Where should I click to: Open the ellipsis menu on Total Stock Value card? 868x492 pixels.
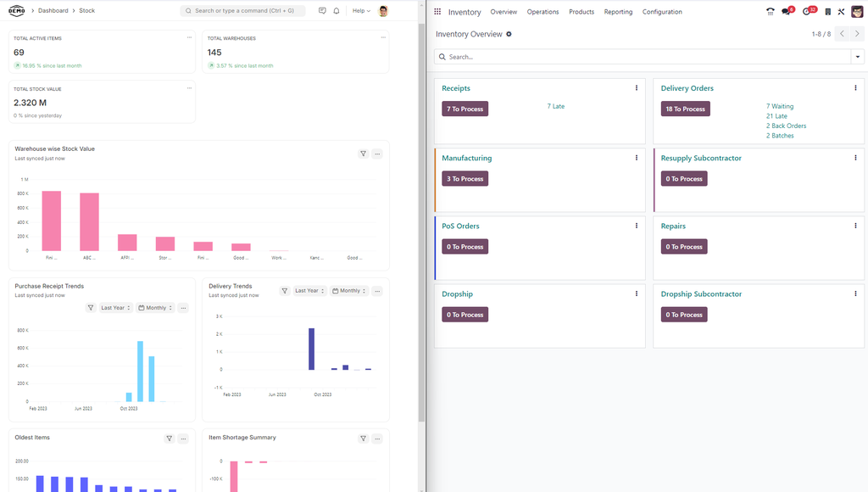[189, 88]
